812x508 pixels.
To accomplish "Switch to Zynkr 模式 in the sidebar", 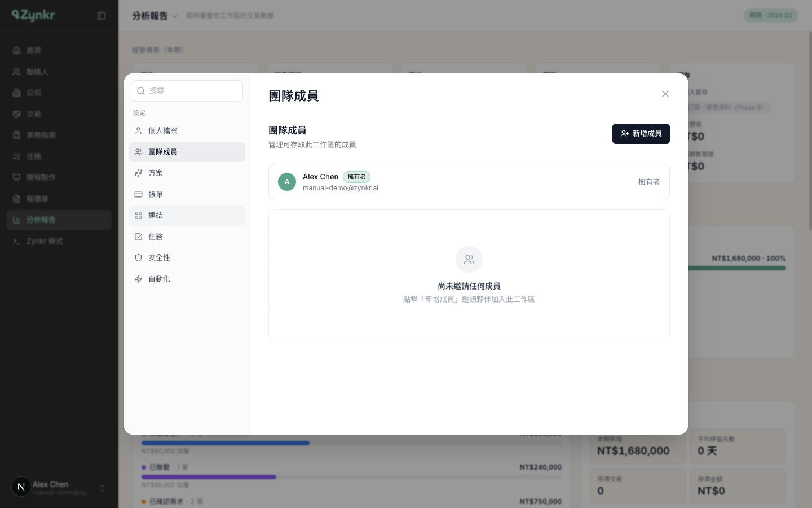I will point(59,241).
